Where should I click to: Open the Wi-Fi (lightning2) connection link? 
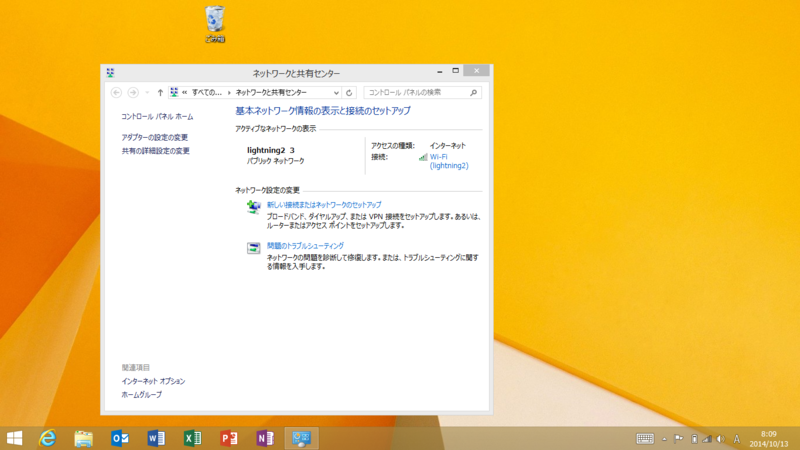pyautogui.click(x=449, y=161)
